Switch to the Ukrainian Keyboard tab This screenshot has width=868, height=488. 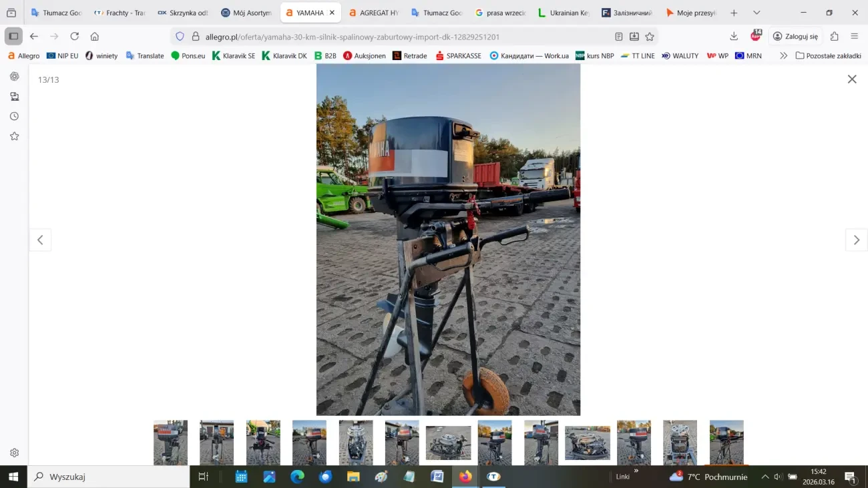click(x=564, y=13)
